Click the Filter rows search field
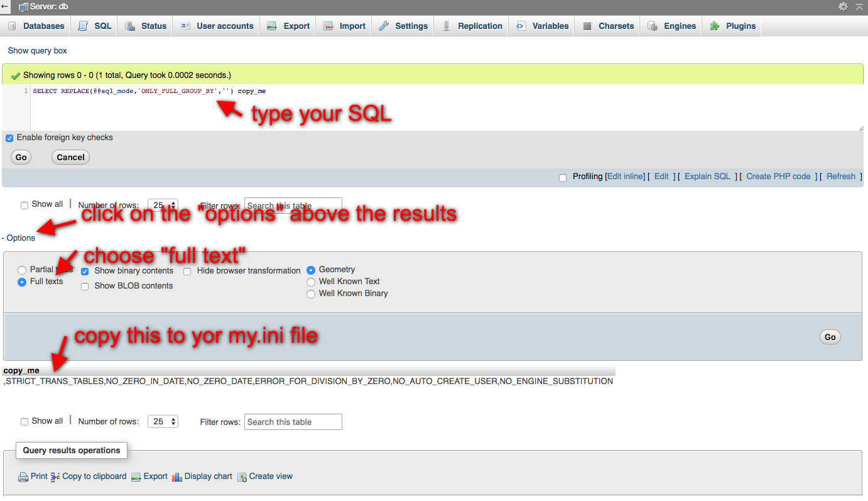The width and height of the screenshot is (868, 501). (293, 205)
